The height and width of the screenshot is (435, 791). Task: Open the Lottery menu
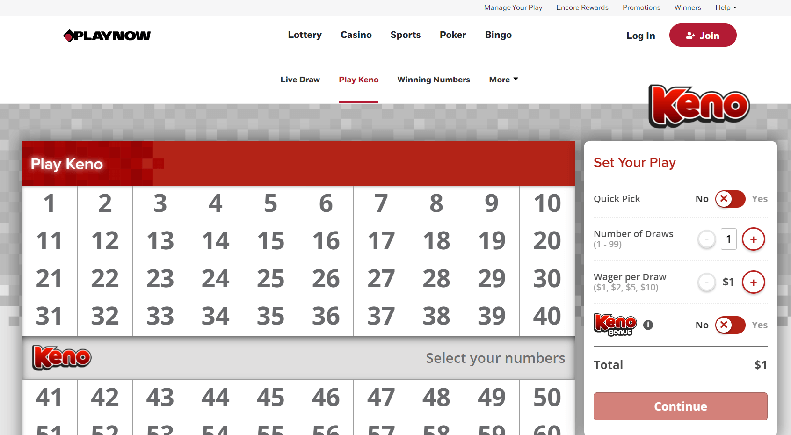pos(305,35)
